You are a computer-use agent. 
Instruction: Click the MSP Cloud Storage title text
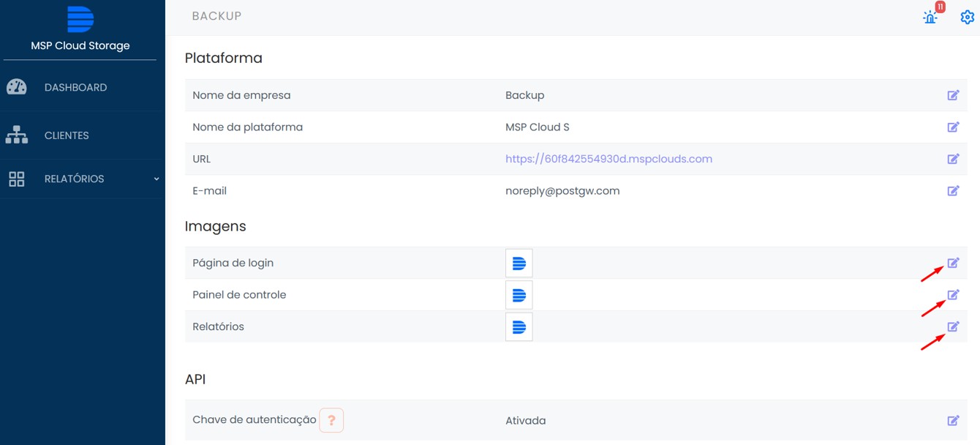pyautogui.click(x=80, y=45)
